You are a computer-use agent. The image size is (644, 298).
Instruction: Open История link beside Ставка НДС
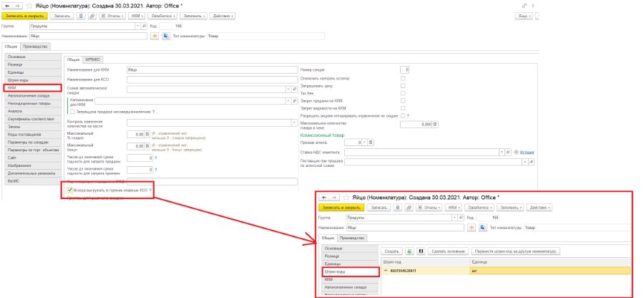point(527,152)
